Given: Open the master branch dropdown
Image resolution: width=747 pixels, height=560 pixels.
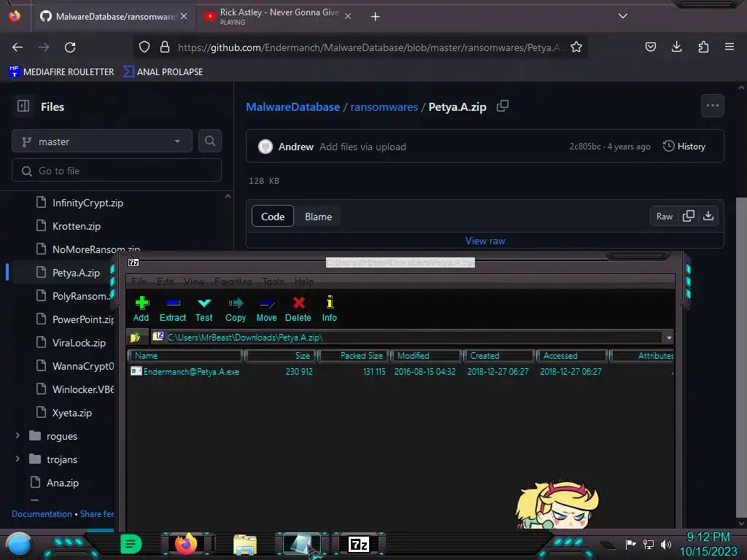Looking at the screenshot, I should click(102, 141).
